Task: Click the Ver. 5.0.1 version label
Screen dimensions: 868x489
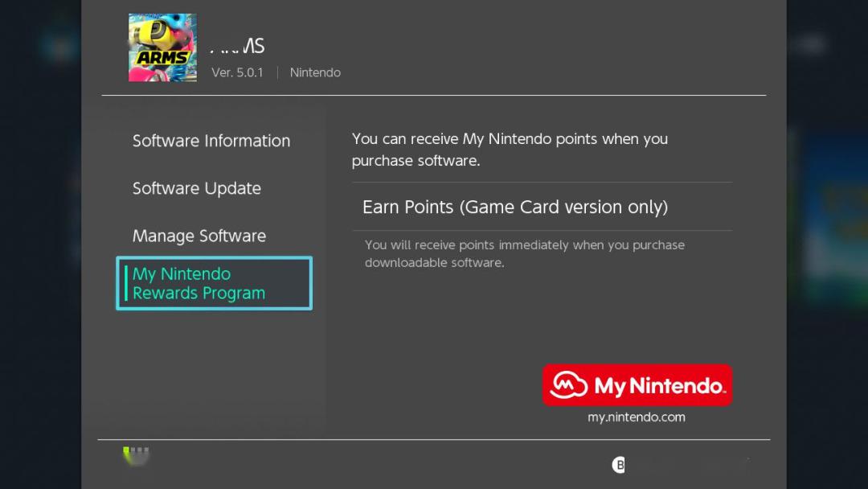Action: (237, 72)
